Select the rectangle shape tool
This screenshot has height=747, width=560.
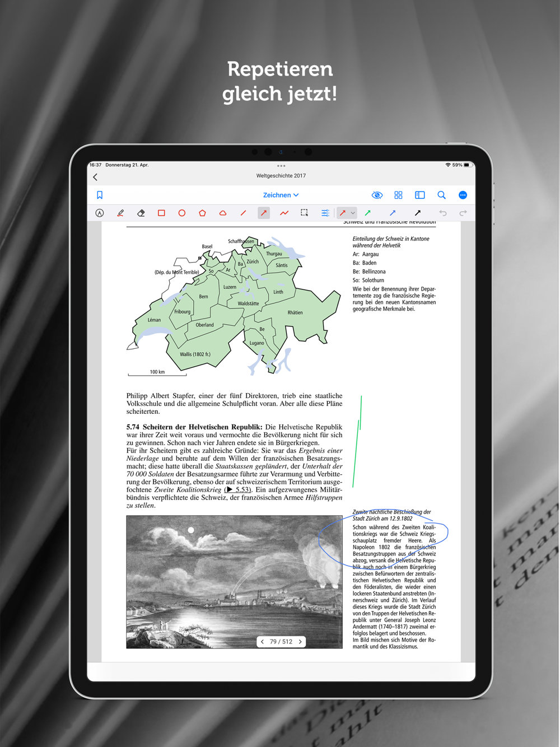click(161, 213)
